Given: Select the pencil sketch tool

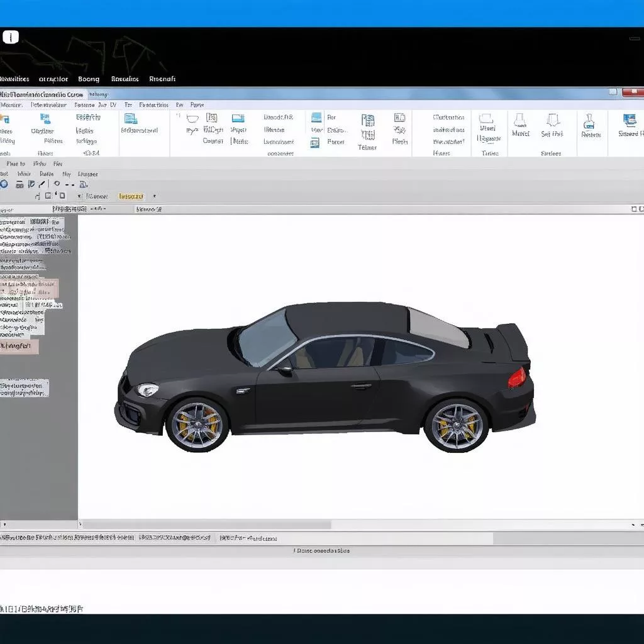Looking at the screenshot, I should tap(41, 184).
